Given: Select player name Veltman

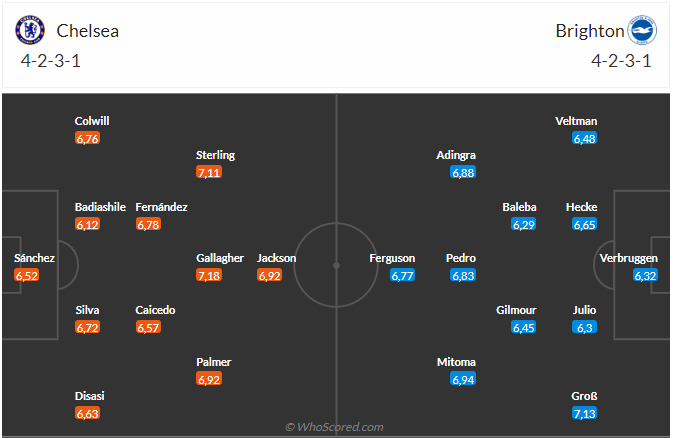Looking at the screenshot, I should [576, 121].
